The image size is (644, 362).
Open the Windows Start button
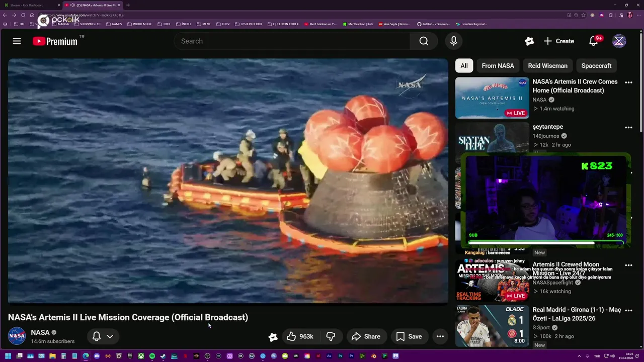8,356
